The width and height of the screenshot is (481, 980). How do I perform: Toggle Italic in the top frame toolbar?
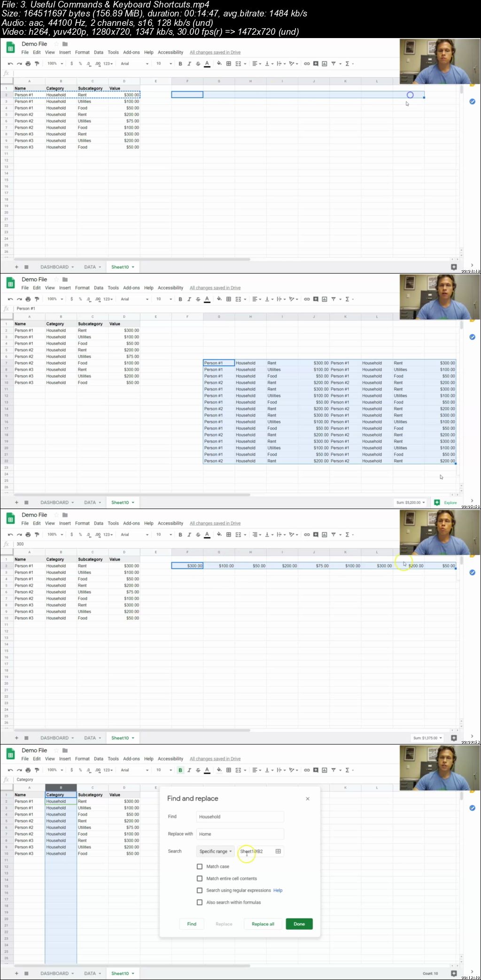tap(189, 64)
